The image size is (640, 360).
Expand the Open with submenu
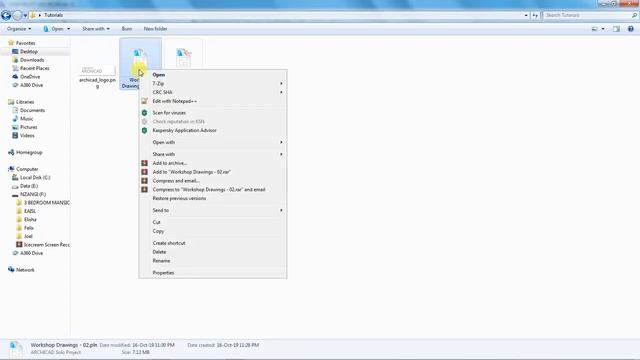tap(213, 142)
